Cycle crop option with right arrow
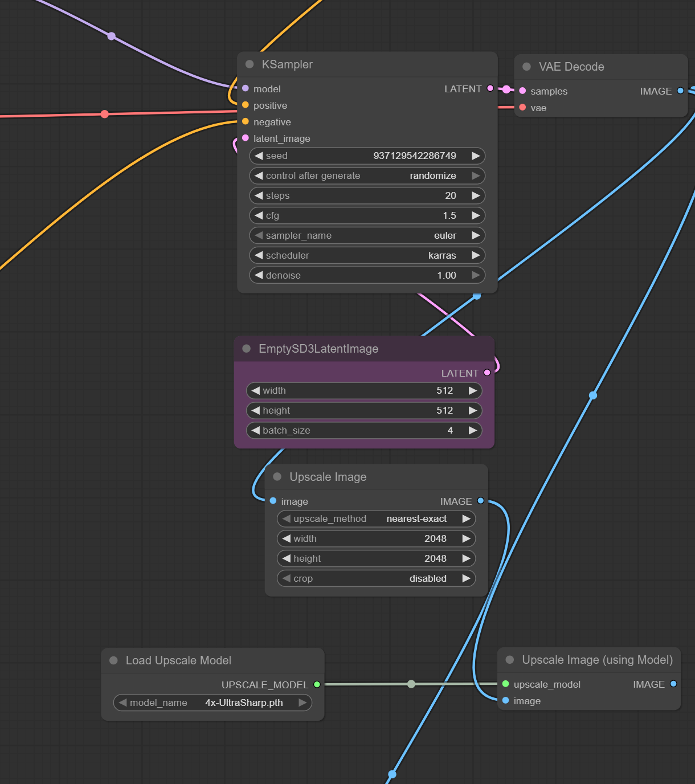This screenshot has width=695, height=784. [x=466, y=578]
